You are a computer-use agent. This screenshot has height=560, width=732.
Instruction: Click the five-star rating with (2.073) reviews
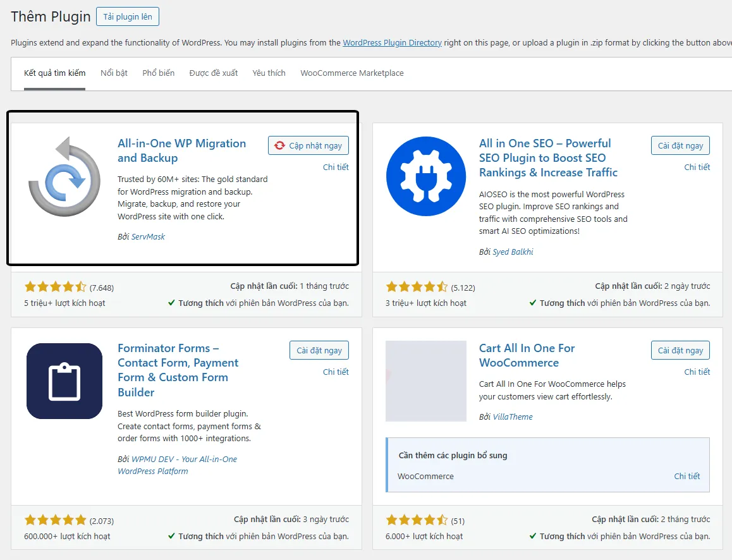click(55, 520)
